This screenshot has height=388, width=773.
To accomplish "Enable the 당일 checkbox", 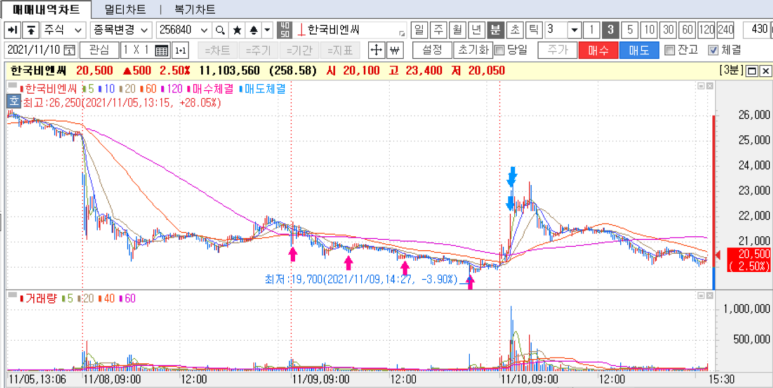I will (x=499, y=50).
